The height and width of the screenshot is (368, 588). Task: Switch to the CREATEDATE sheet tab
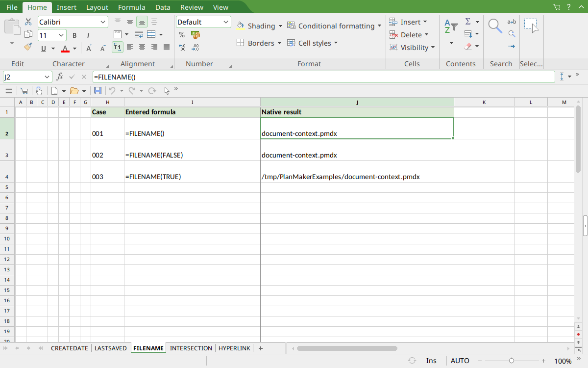[70, 348]
